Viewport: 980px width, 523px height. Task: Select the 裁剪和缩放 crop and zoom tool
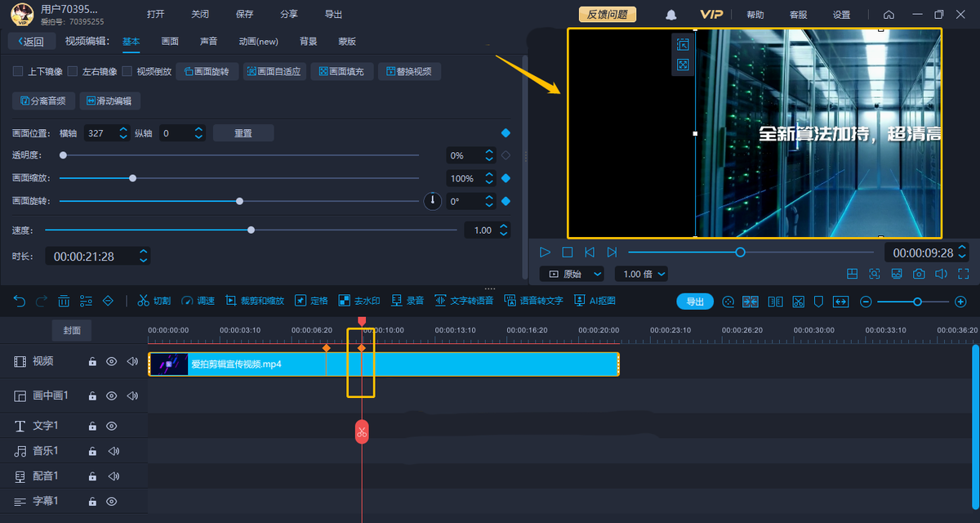tap(255, 301)
